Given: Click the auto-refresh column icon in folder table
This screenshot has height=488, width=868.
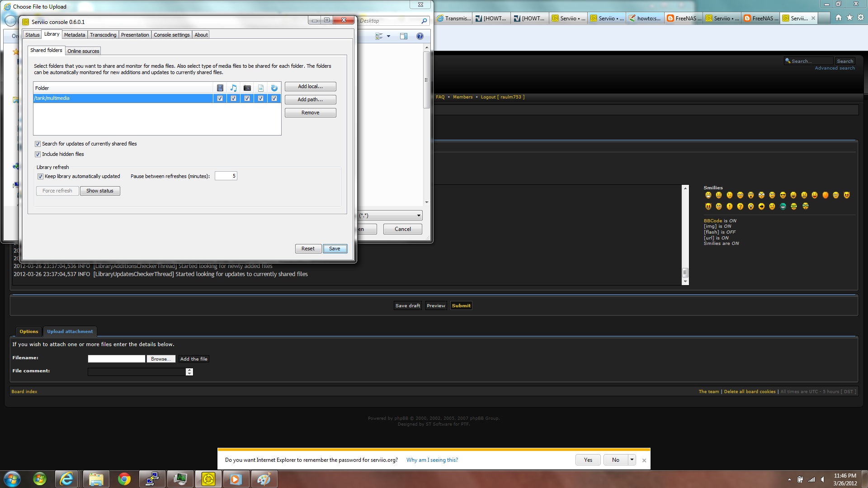Looking at the screenshot, I should 274,88.
